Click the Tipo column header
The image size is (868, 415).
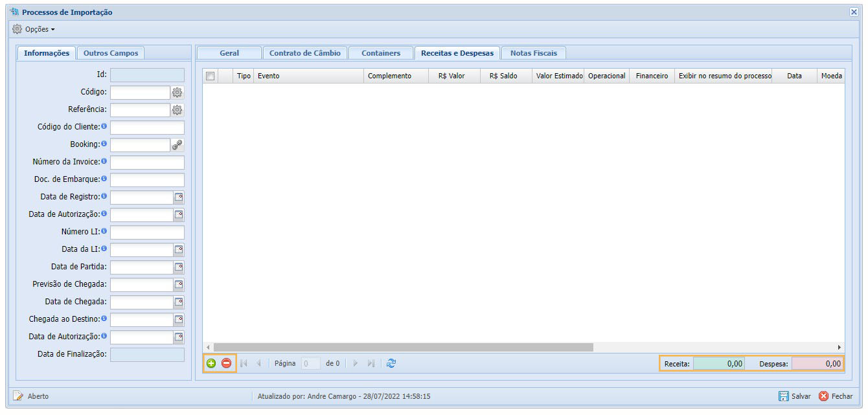point(244,76)
